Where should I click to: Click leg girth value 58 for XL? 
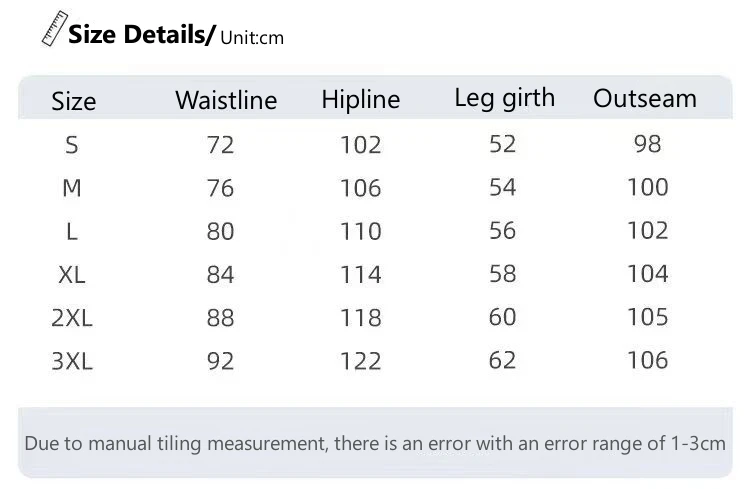point(503,274)
